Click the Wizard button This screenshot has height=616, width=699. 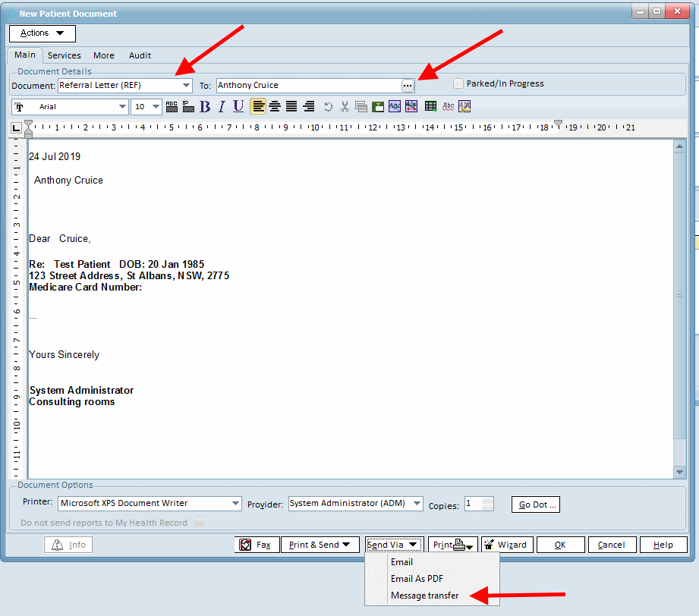point(507,545)
